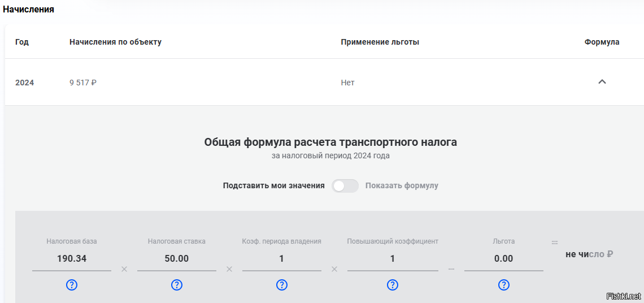Click the Начисления по объекту column header

tap(115, 42)
